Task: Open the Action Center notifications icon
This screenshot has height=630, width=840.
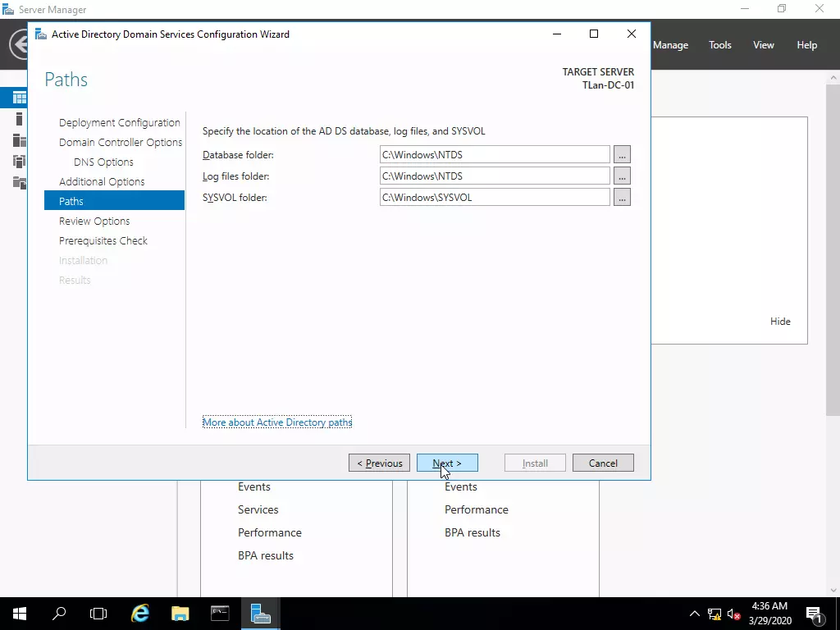Action: (814, 614)
